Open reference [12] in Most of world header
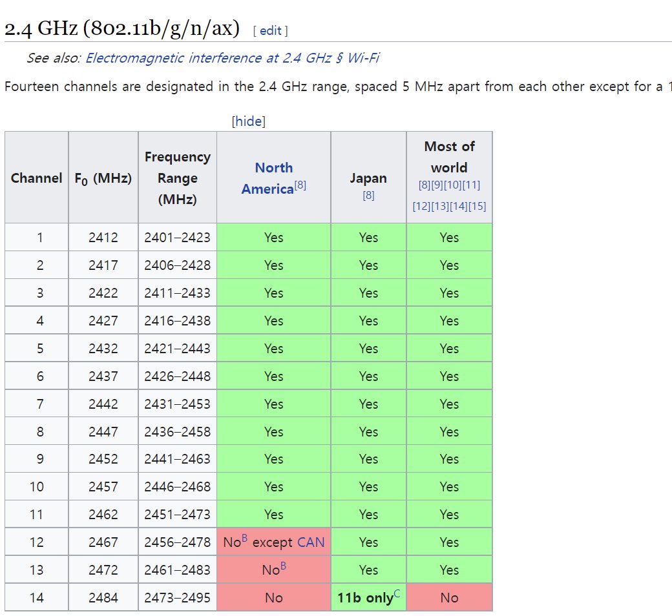Viewport: 672px width, 616px height. coord(421,207)
